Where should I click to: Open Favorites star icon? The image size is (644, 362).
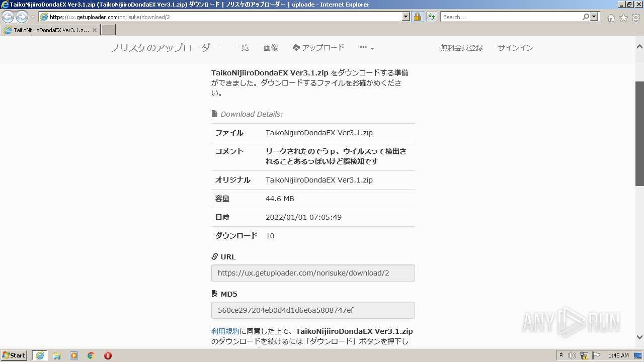click(x=623, y=18)
